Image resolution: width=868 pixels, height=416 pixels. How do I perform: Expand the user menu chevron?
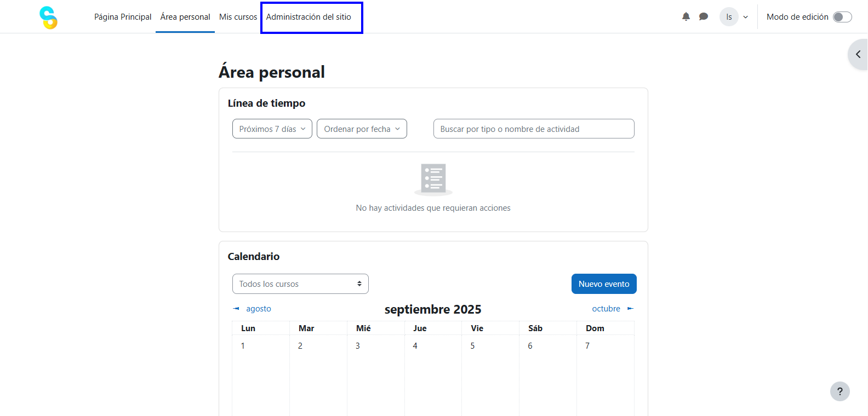click(x=745, y=17)
